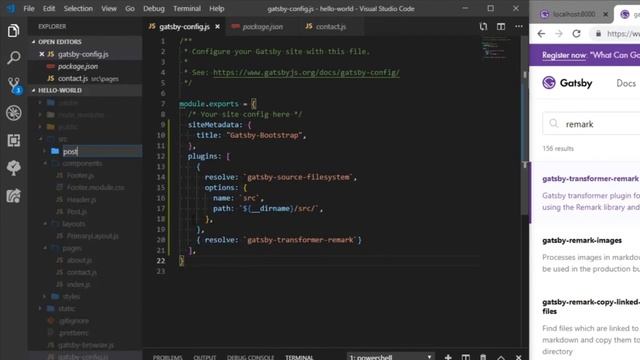The height and width of the screenshot is (360, 640).
Task: Go back in the browser
Action: pyautogui.click(x=541, y=34)
